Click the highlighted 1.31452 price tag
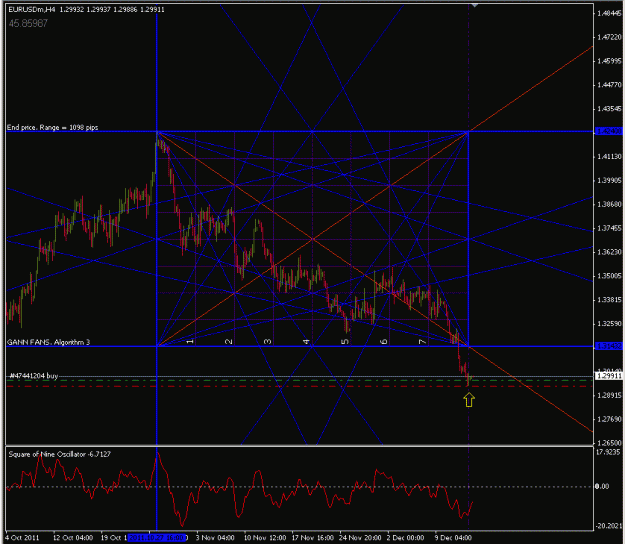This screenshot has height=544, width=625. coord(609,346)
